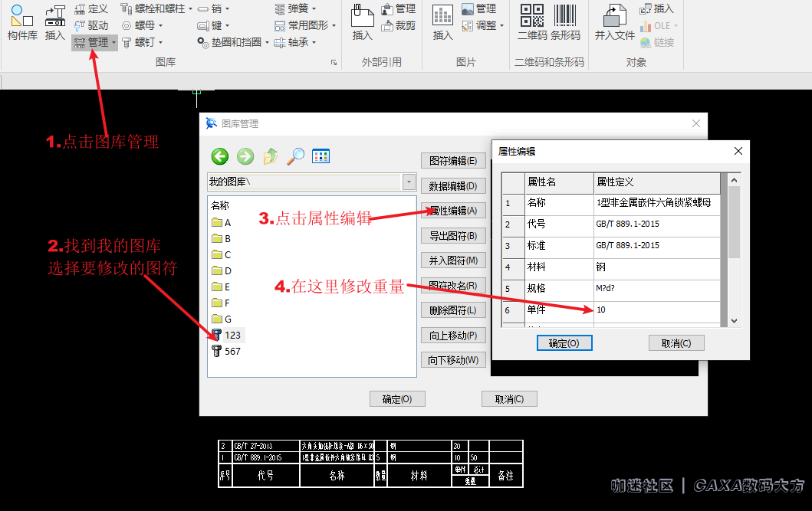The image size is (812, 511).
Task: Open the 图库 group dialog launcher
Action: coord(334,63)
